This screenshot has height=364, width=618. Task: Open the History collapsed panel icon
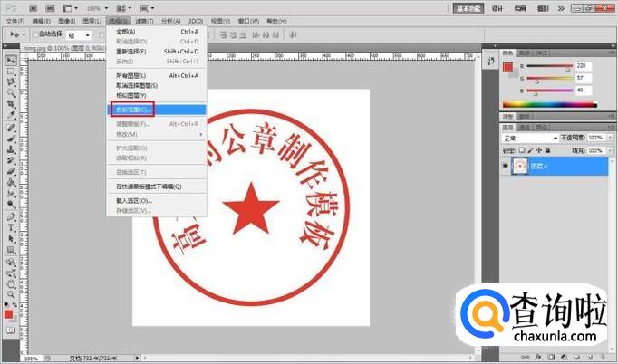click(491, 62)
